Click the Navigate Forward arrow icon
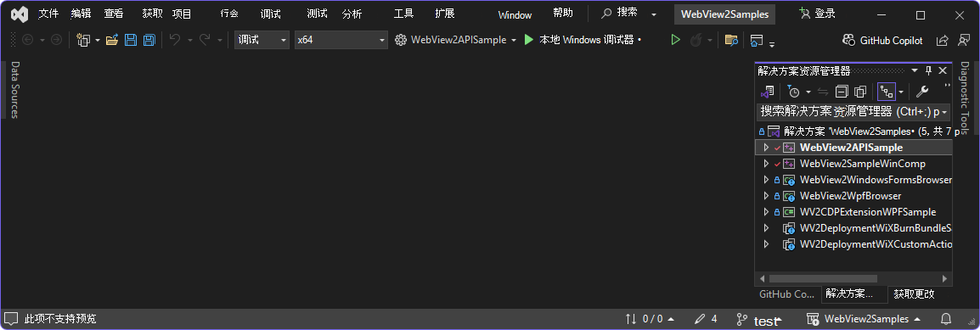 point(56,40)
